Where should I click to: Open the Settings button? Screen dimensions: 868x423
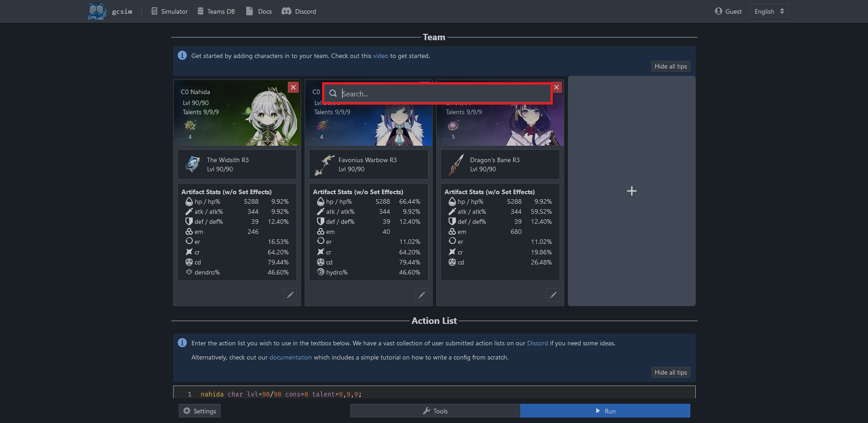click(x=200, y=411)
